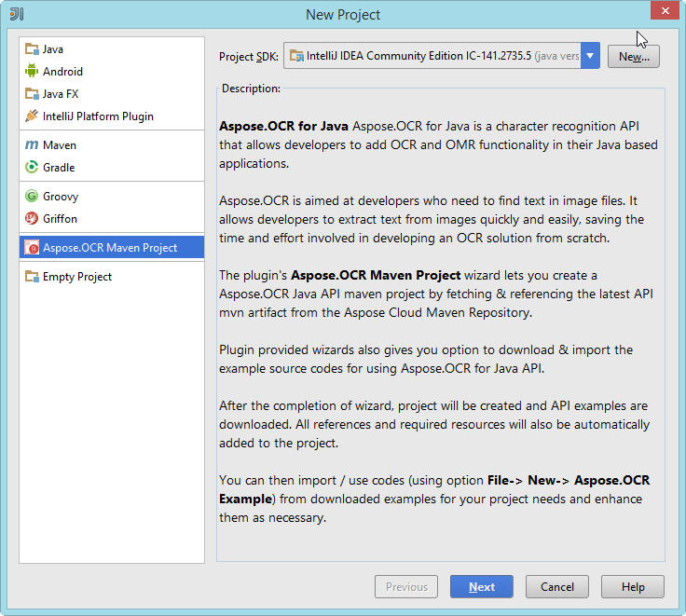Click the Groovy 'G' icon
This screenshot has width=686, height=616.
32,197
